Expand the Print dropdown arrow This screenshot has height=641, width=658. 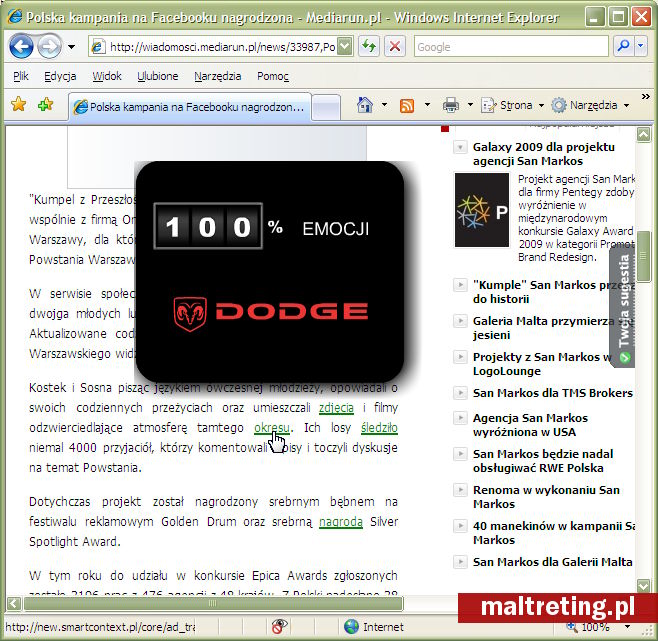pyautogui.click(x=470, y=105)
